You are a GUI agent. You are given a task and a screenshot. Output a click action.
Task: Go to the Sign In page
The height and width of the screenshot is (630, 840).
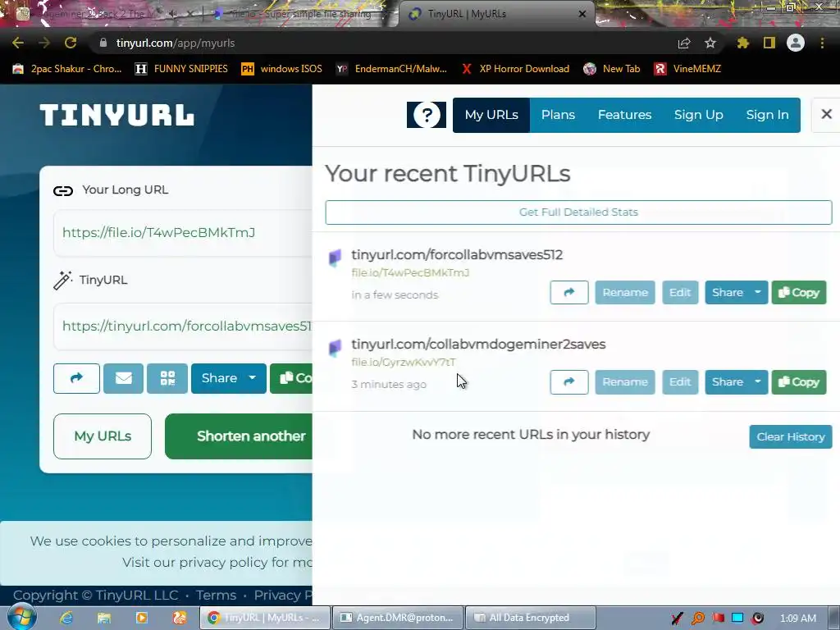point(767,115)
